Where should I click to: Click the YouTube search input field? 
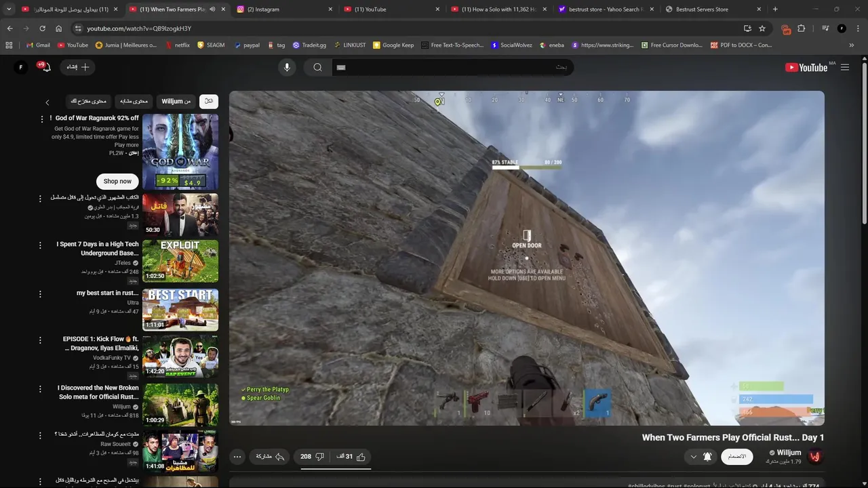[452, 67]
